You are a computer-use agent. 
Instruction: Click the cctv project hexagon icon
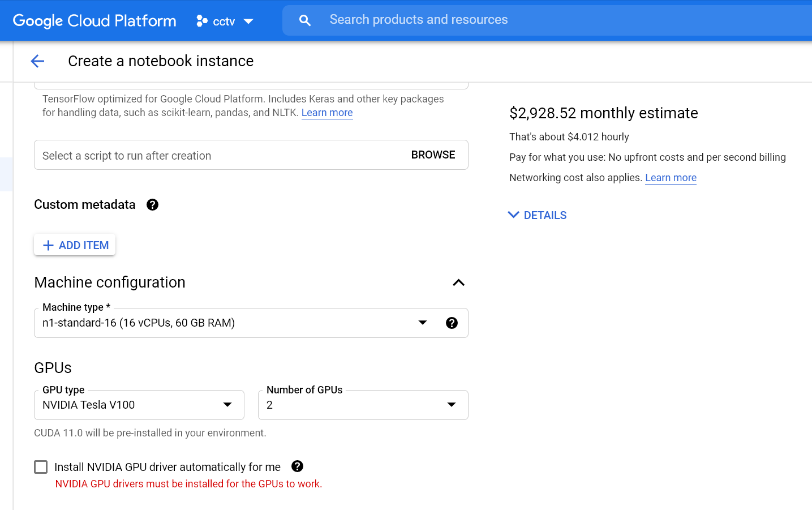coord(202,21)
